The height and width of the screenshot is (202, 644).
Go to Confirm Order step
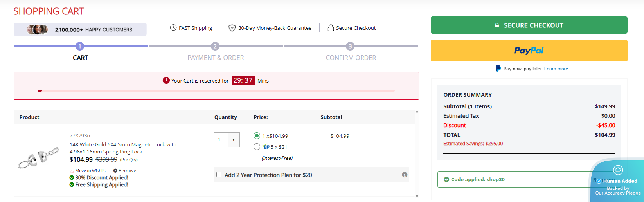(350, 47)
